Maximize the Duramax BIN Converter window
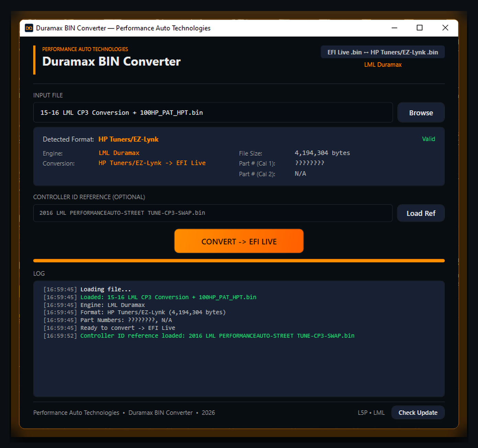478x448 pixels. (x=420, y=28)
